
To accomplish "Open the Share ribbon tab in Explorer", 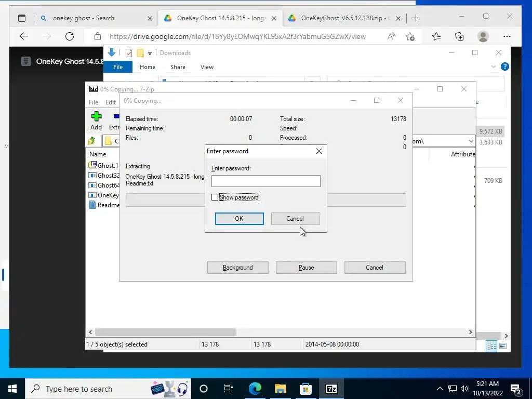I will 178,67.
